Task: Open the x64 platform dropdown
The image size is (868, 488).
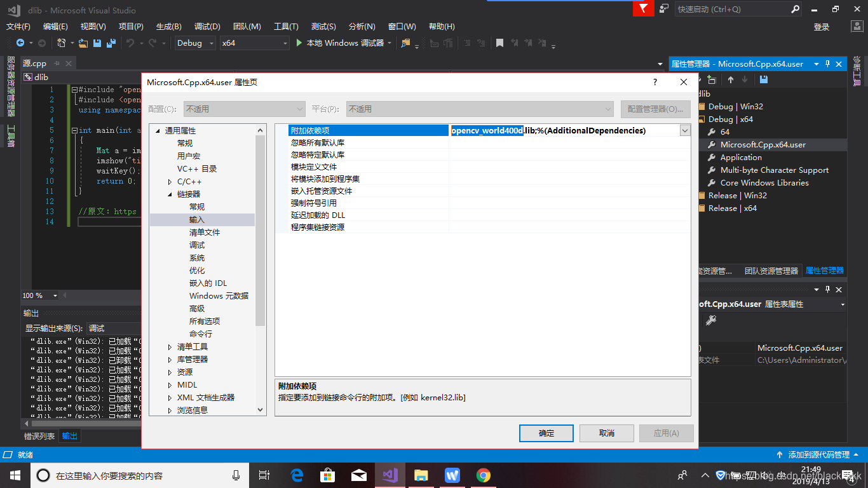Action: click(254, 43)
